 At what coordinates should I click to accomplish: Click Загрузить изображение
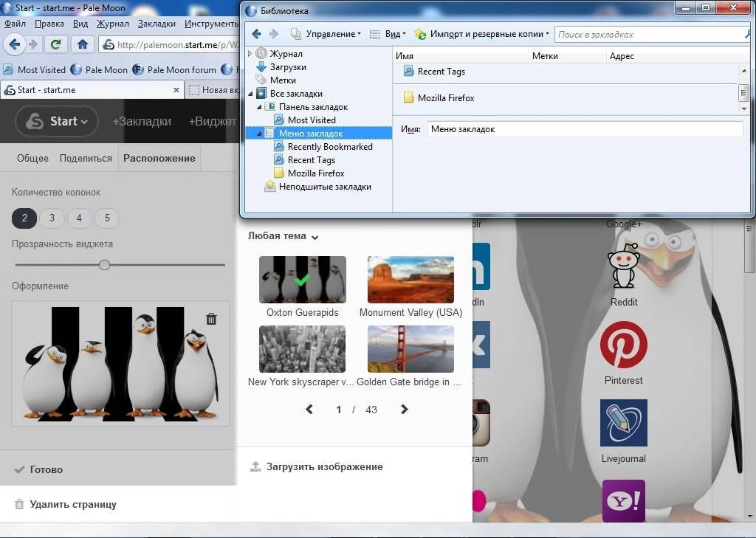(x=316, y=466)
